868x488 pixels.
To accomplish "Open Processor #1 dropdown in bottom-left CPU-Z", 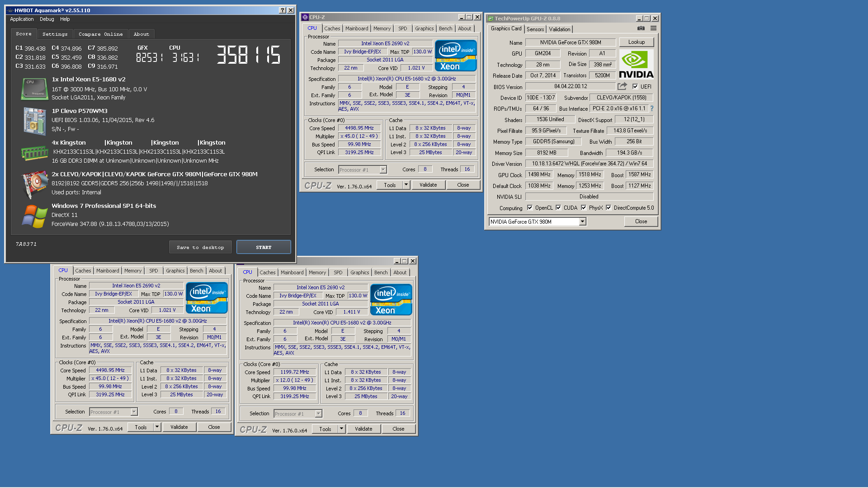I will tap(134, 412).
